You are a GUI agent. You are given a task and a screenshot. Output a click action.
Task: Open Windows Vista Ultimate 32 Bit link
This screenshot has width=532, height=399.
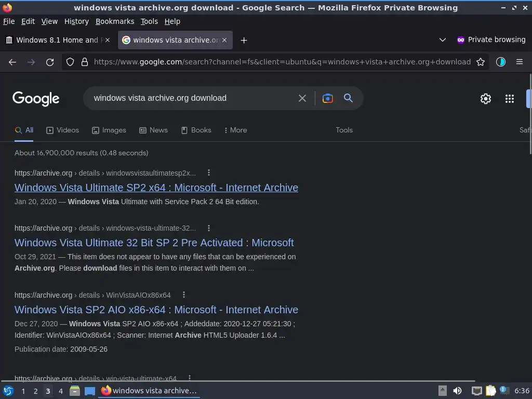154,243
